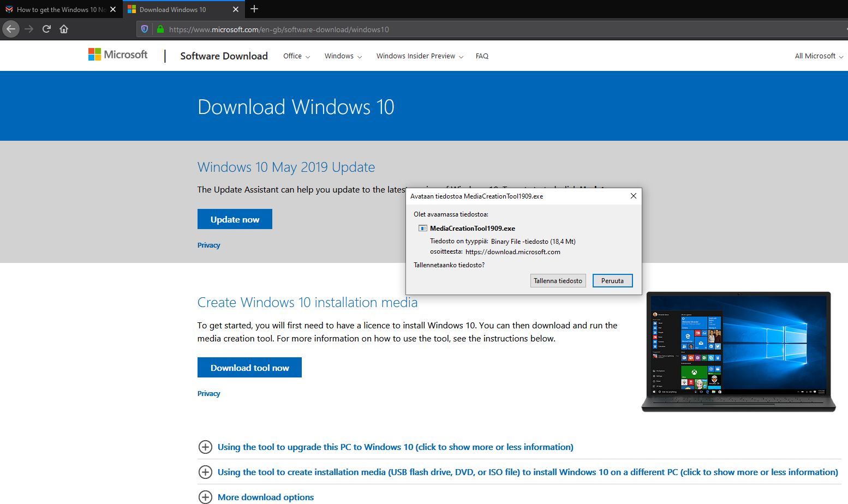Go back to the previous page

click(x=11, y=29)
